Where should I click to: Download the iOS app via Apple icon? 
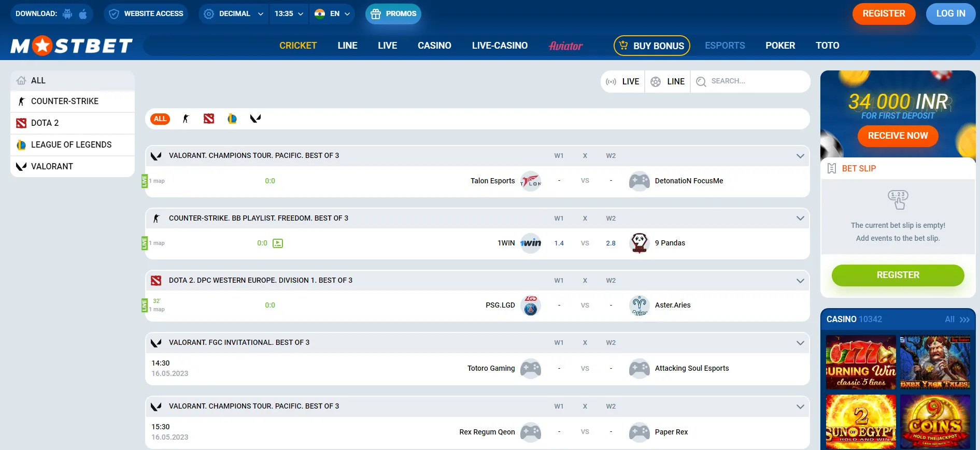(x=83, y=14)
